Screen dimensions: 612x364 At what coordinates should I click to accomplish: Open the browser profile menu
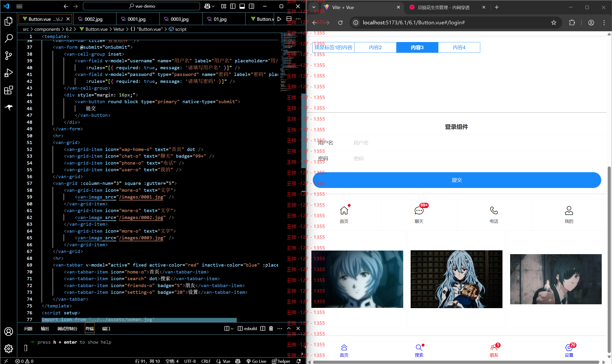tap(591, 22)
